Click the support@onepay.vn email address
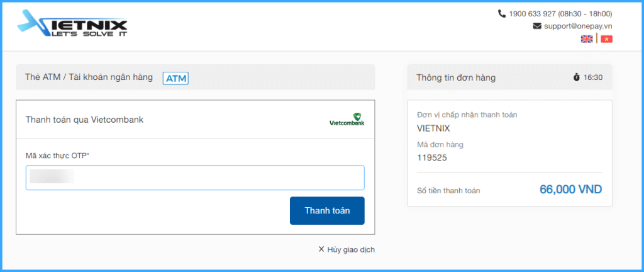 click(579, 26)
